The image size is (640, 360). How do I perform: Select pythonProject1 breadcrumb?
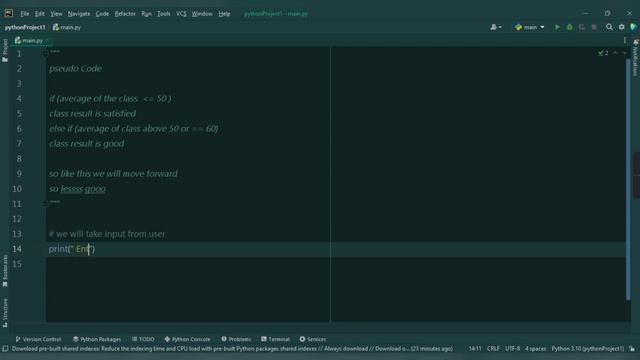pos(25,27)
